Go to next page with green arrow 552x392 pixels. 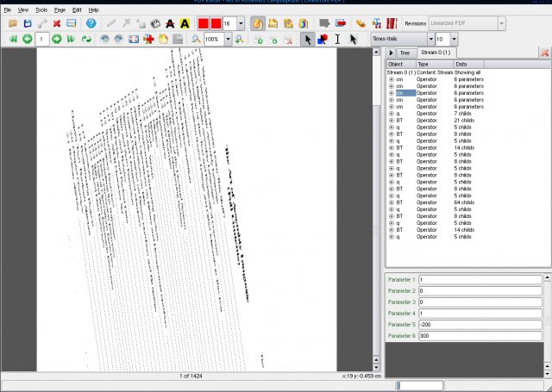tap(57, 39)
